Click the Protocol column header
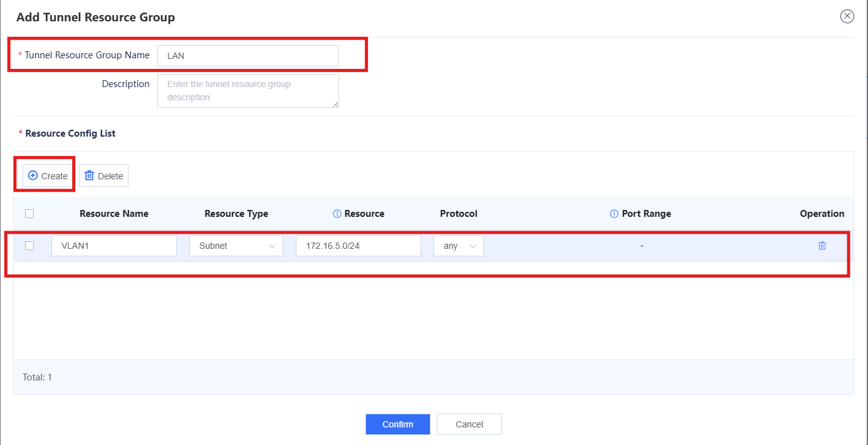Viewport: 868px width, 445px height. tap(459, 214)
